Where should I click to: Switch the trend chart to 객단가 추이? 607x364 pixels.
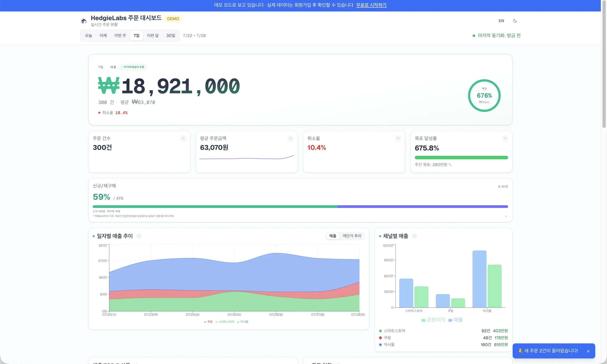tap(352, 236)
